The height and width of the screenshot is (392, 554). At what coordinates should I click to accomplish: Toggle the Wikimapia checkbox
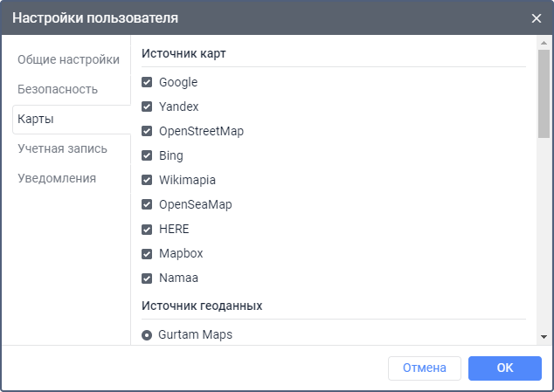point(147,181)
